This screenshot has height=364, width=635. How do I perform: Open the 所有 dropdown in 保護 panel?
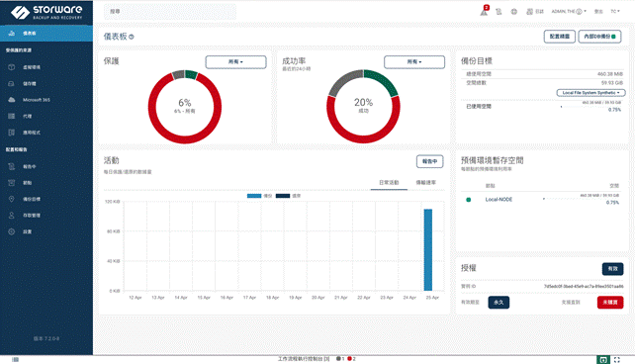tap(235, 62)
